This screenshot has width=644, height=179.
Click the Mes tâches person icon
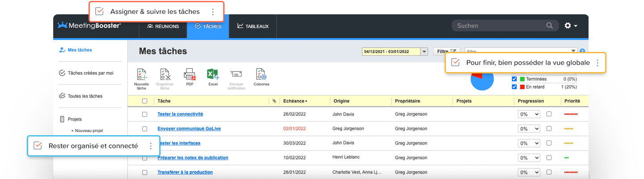62,50
